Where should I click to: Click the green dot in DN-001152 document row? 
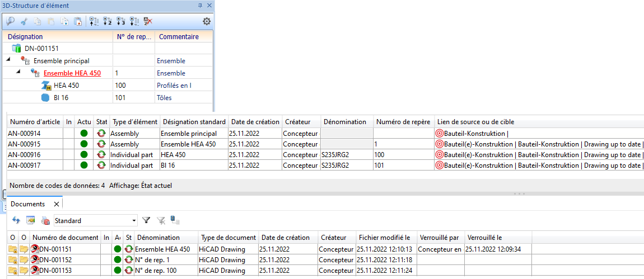pyautogui.click(x=118, y=260)
